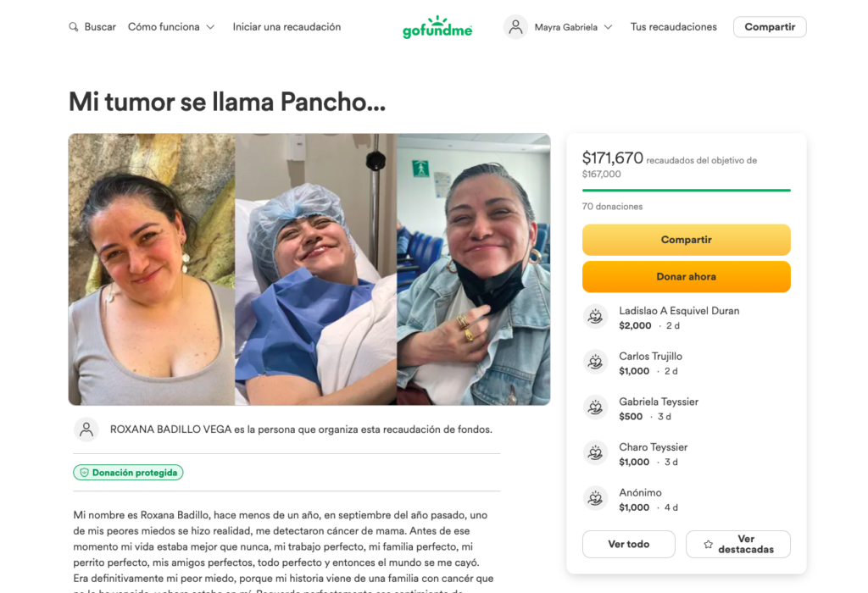Click donor icon next to Carlos Trujillo
Viewport: 868px width, 593px height.
(x=596, y=362)
